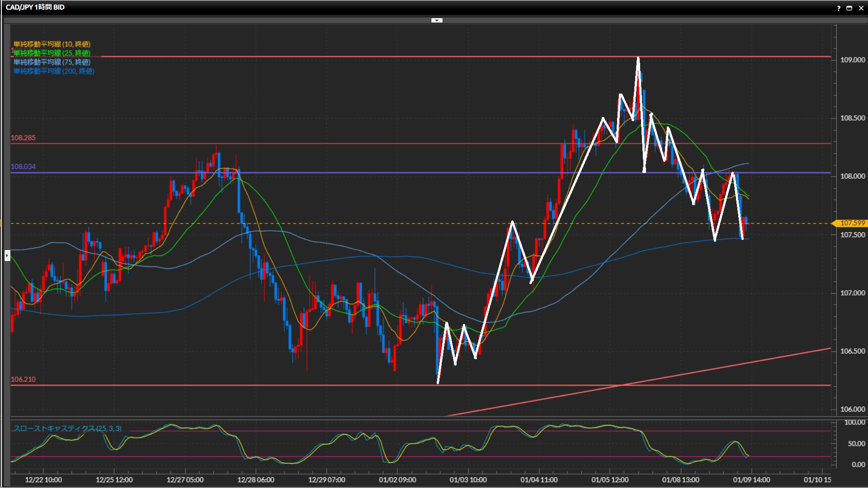Expand the top toolbar drop-down arrow
Image resolution: width=868 pixels, height=488 pixels.
tap(437, 20)
